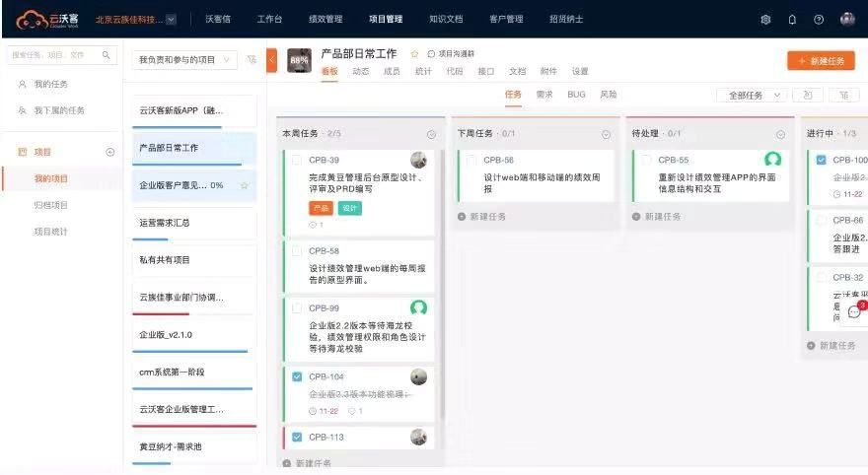Click the board sort icon at far right
The image size is (868, 475).
coord(844,96)
